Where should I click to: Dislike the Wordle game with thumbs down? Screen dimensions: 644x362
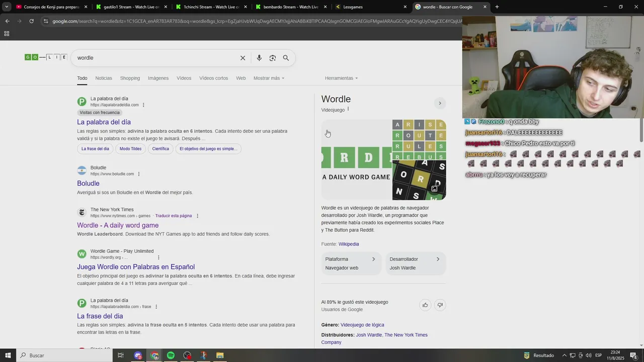[x=440, y=305]
